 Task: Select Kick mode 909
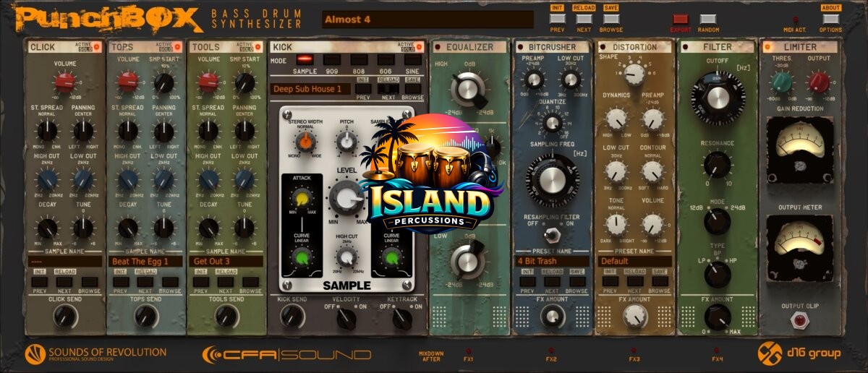(332, 60)
